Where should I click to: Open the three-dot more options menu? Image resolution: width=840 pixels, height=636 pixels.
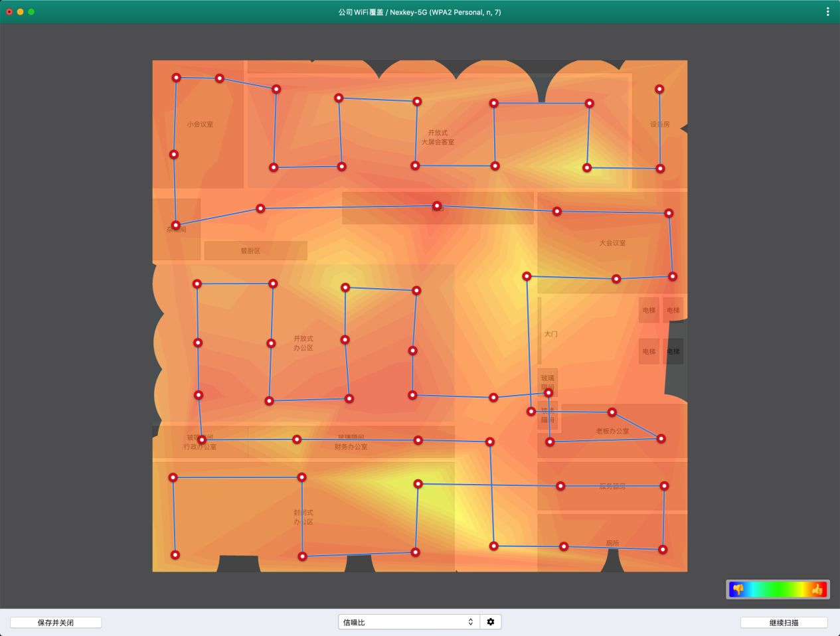827,12
